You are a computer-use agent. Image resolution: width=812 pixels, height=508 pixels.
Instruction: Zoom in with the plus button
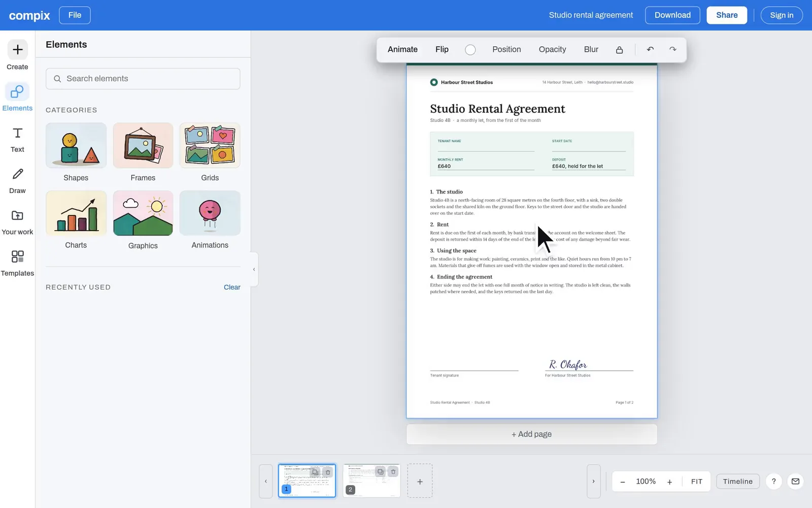(x=669, y=482)
